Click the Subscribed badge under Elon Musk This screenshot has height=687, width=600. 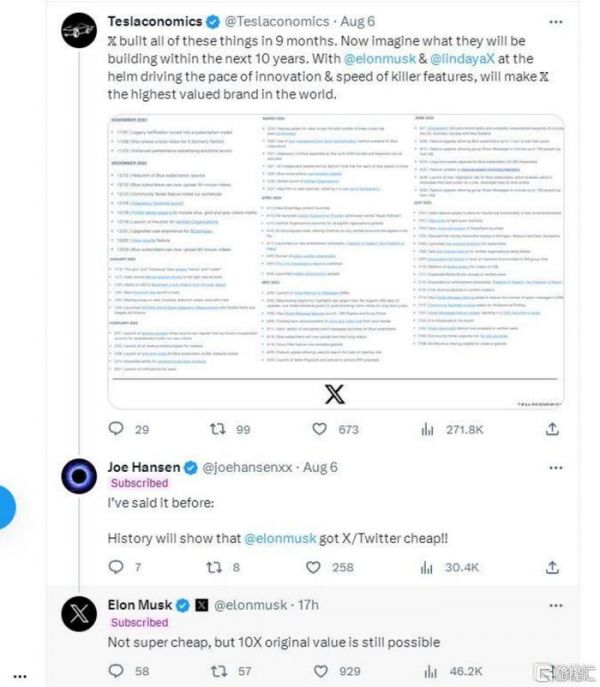coord(139,622)
